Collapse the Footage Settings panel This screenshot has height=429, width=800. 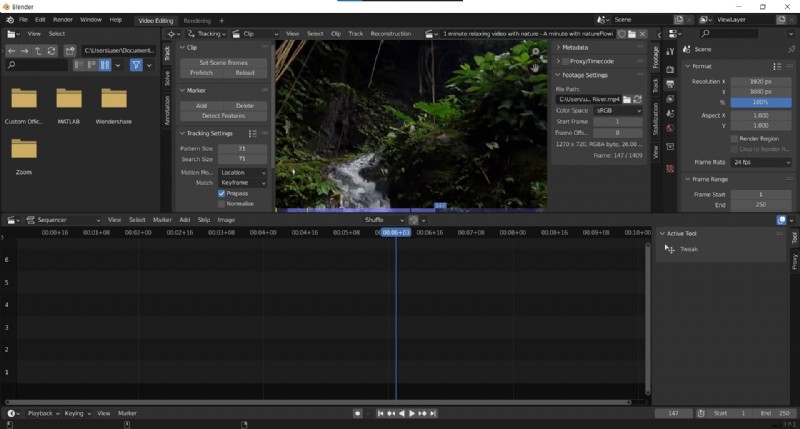click(582, 75)
